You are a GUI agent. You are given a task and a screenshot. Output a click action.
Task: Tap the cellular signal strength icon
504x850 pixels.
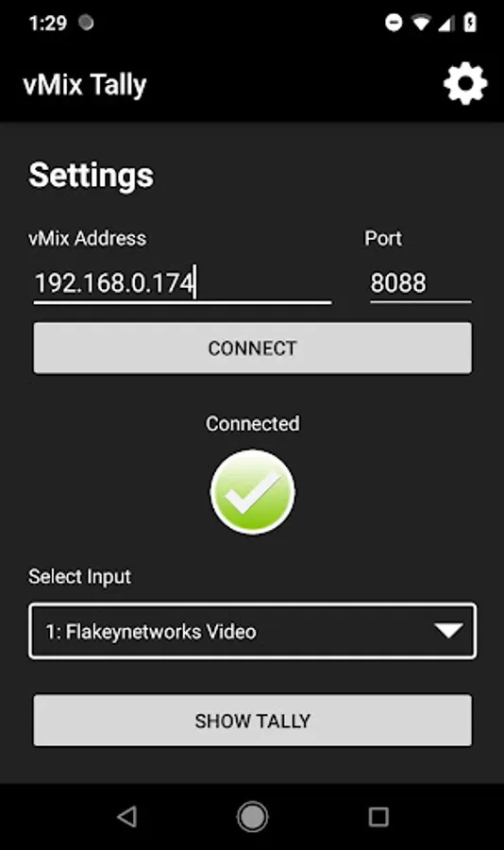point(445,23)
